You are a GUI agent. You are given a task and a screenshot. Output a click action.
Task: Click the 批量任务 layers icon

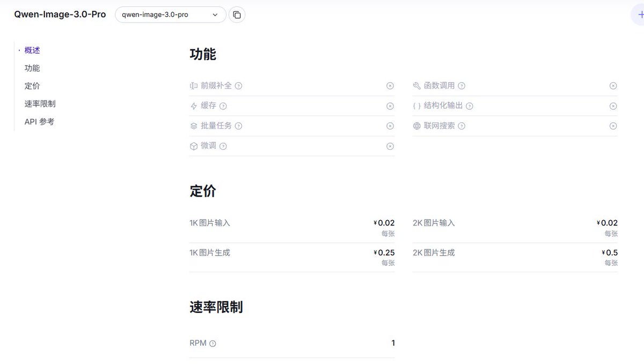[x=194, y=126]
